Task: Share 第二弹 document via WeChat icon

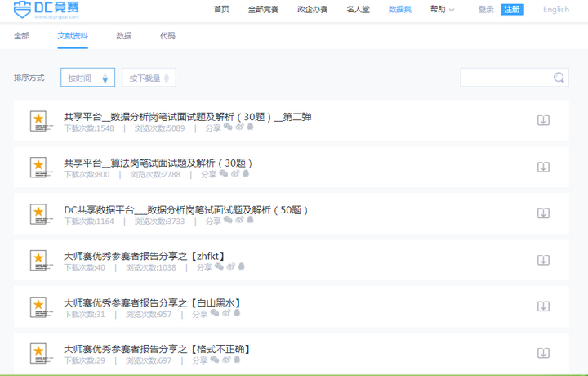Action: (x=228, y=127)
